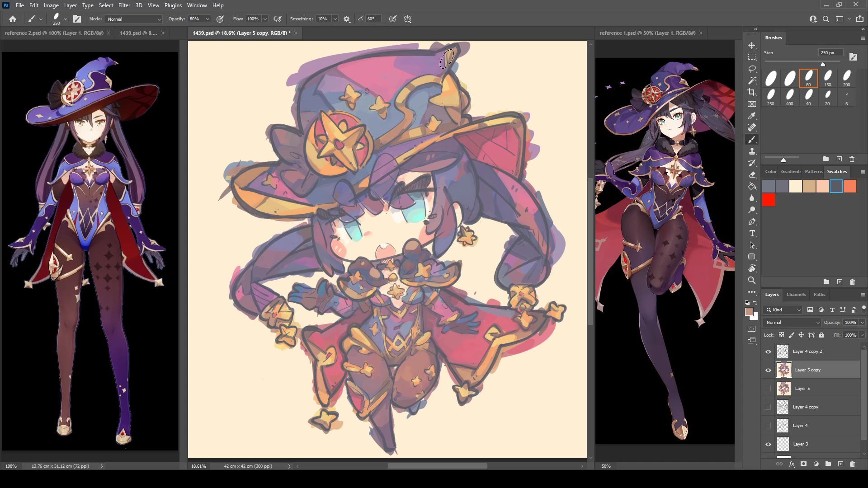Viewport: 868px width, 488px height.
Task: Select the History Brush tool
Action: click(752, 163)
